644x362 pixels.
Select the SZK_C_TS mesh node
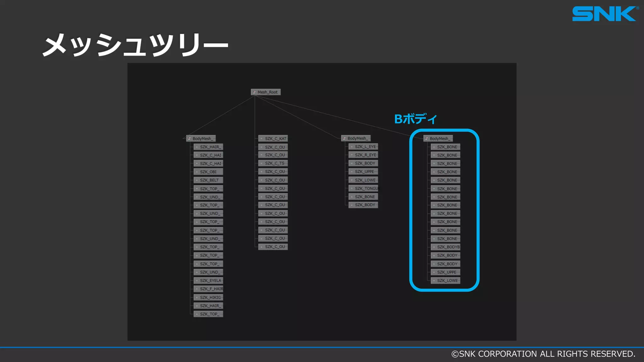coord(274,163)
